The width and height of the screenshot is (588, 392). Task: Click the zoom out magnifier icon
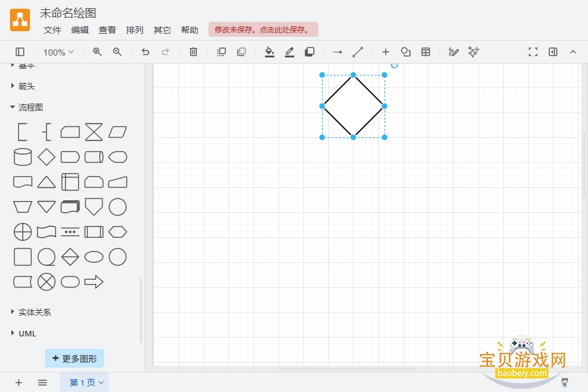[x=117, y=52]
